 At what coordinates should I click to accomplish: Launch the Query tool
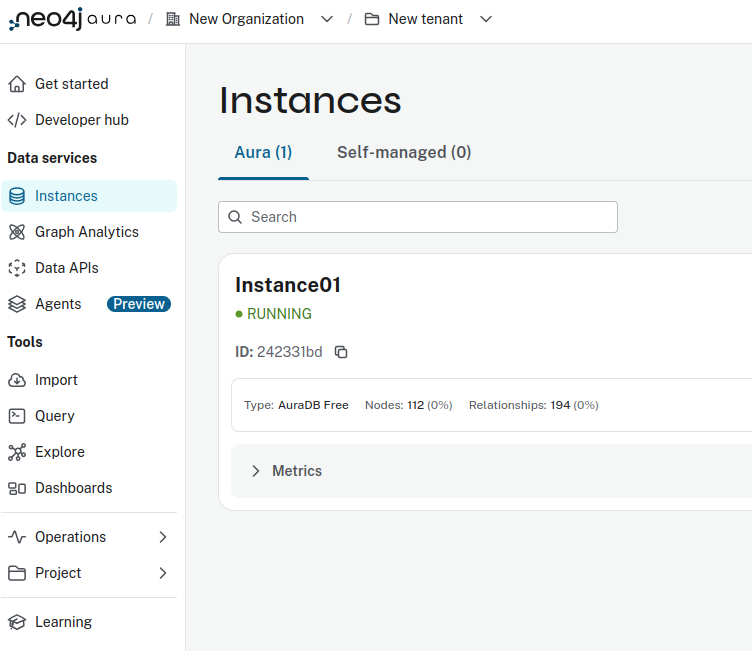click(54, 416)
